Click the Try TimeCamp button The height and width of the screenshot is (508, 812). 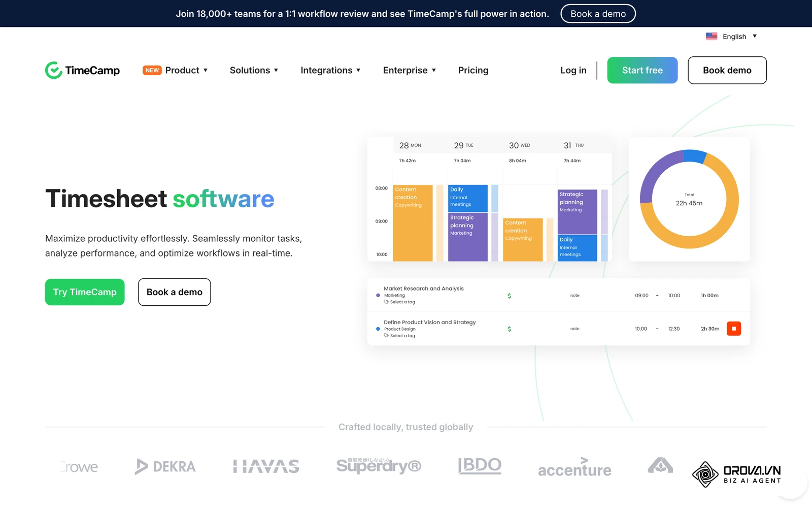point(85,292)
